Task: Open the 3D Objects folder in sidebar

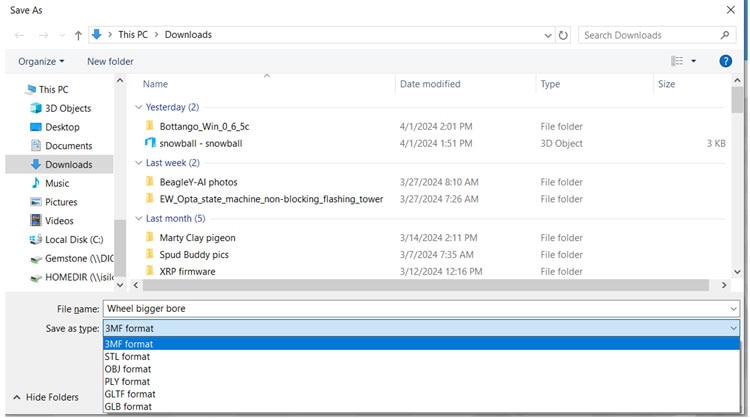Action: point(67,108)
